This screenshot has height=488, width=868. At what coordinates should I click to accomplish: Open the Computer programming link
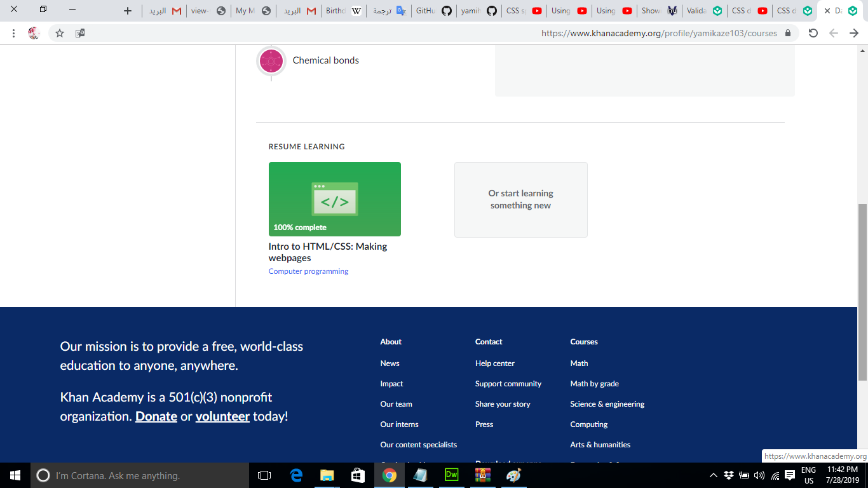coord(308,271)
